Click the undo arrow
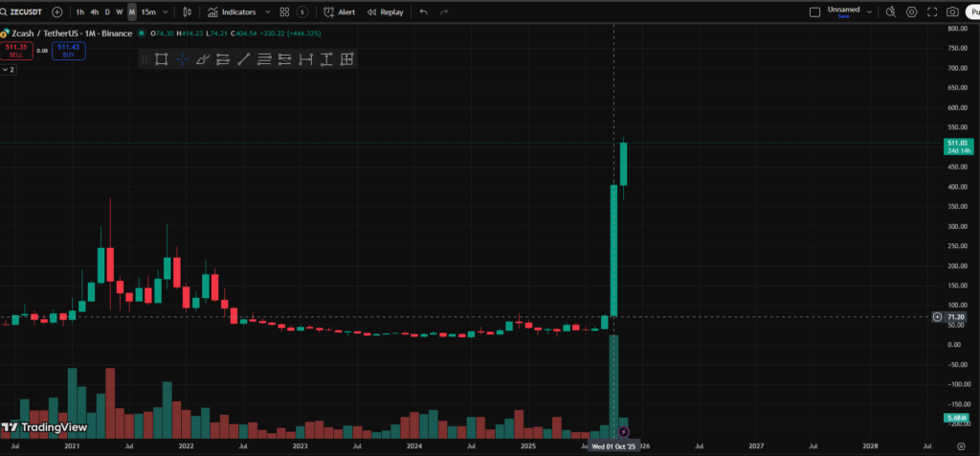 (x=423, y=12)
